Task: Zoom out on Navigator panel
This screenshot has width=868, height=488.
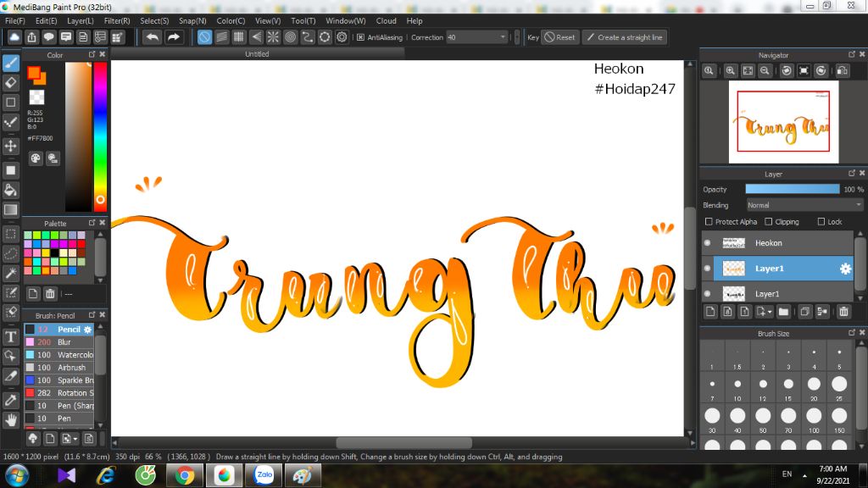Action: pyautogui.click(x=765, y=71)
